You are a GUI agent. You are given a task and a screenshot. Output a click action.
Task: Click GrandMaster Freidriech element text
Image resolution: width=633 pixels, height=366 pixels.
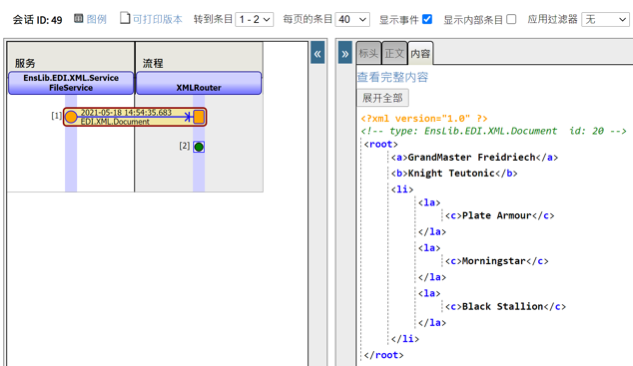click(x=472, y=157)
